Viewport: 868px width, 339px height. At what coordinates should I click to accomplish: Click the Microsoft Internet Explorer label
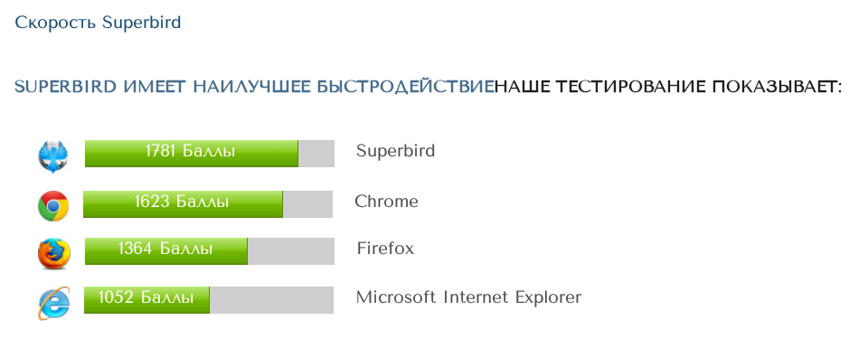pyautogui.click(x=468, y=297)
